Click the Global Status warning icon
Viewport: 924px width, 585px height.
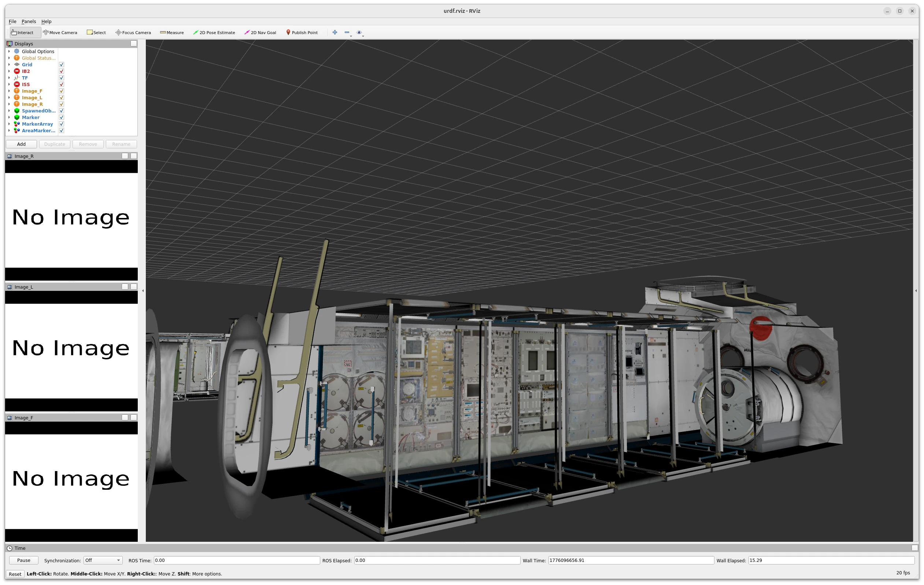click(17, 58)
